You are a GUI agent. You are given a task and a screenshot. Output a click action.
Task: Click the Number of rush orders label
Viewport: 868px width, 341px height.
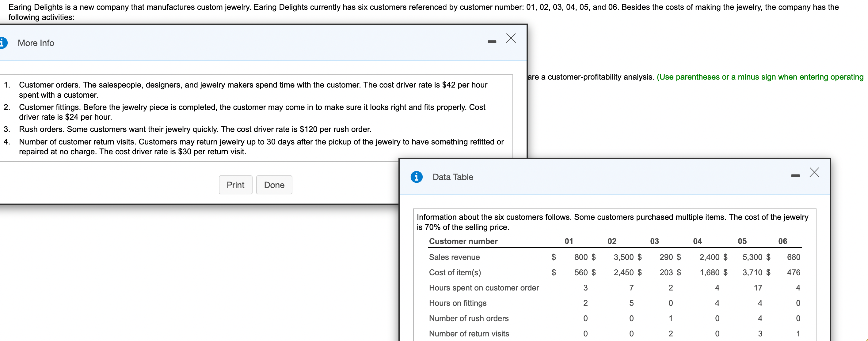(x=468, y=318)
